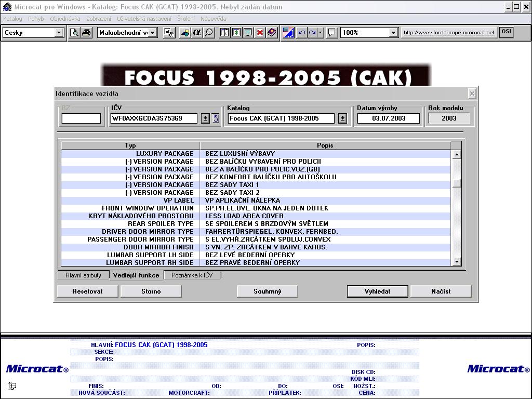Click the print preview icon

click(74, 33)
